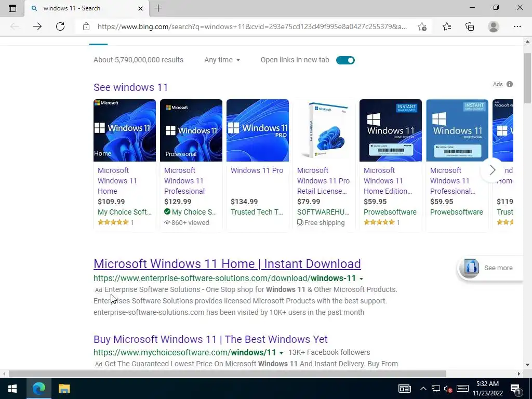Screen dimensions: 532x399
Task: Click the horizontal scrollbar thumb
Action: (x=228, y=374)
